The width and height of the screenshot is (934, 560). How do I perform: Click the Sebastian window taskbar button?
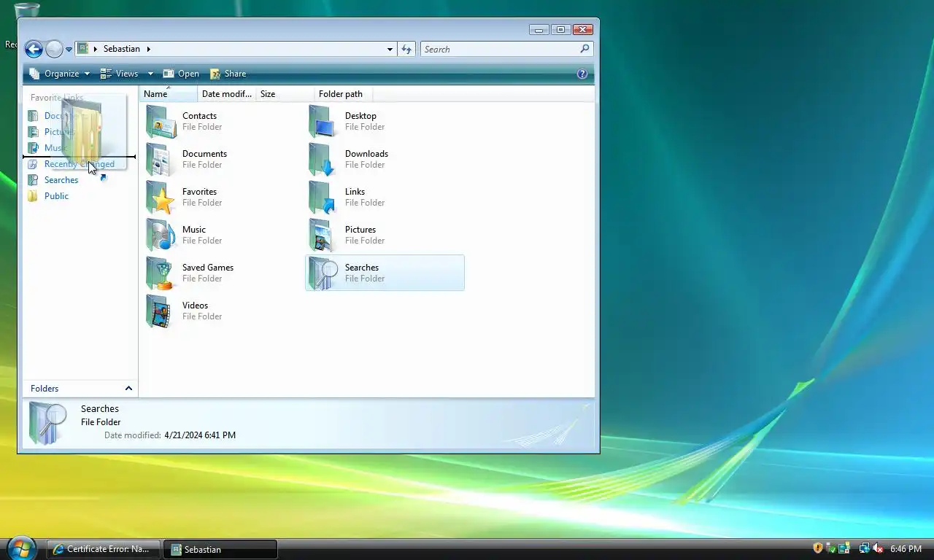click(x=220, y=549)
